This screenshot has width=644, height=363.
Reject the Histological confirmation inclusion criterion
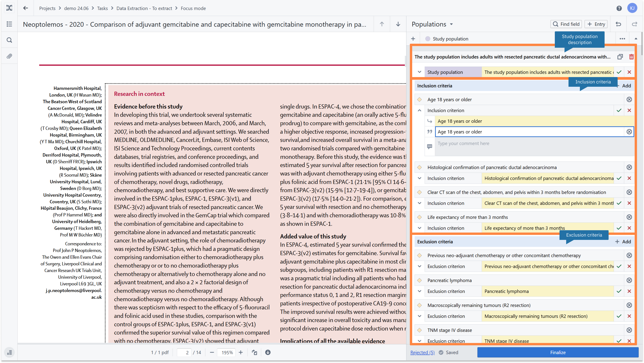coord(629,178)
